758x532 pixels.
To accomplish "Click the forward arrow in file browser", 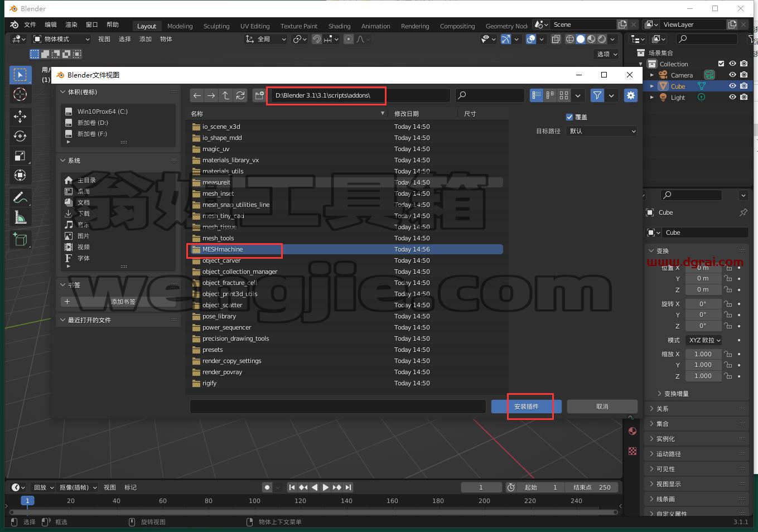I will (211, 95).
